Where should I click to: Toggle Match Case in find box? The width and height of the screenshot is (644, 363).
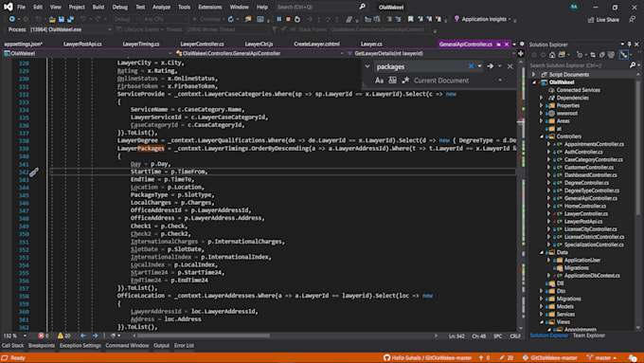click(x=379, y=81)
